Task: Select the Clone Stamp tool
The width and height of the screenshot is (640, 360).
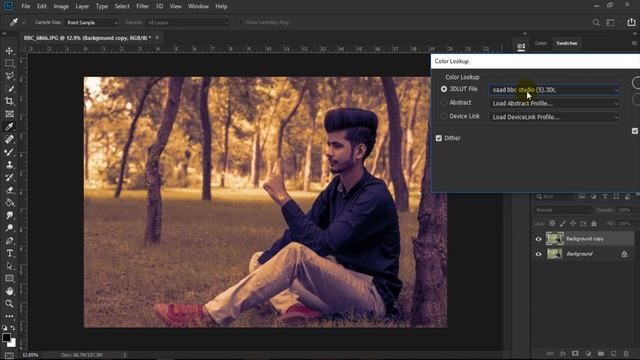Action: click(x=9, y=164)
